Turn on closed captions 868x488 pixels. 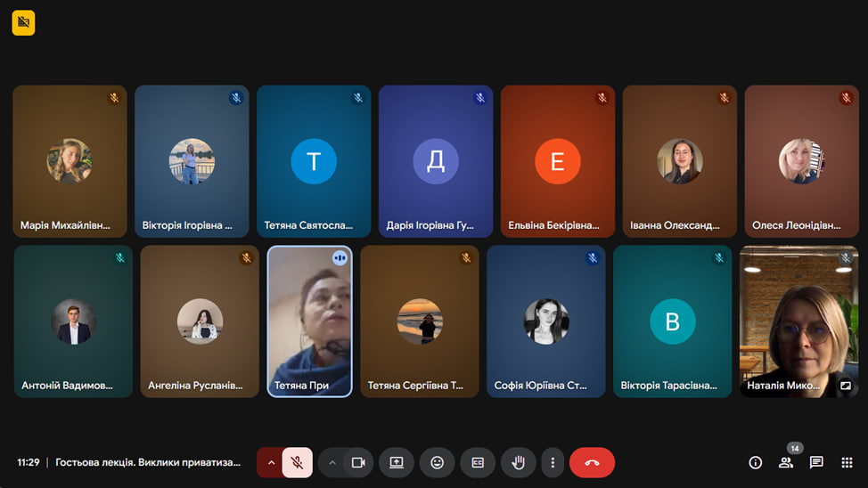click(478, 462)
